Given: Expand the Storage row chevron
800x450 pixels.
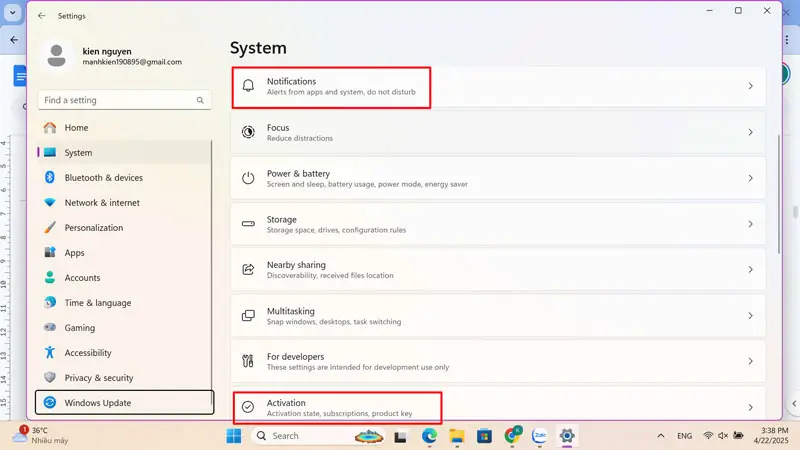Looking at the screenshot, I should click(x=751, y=224).
